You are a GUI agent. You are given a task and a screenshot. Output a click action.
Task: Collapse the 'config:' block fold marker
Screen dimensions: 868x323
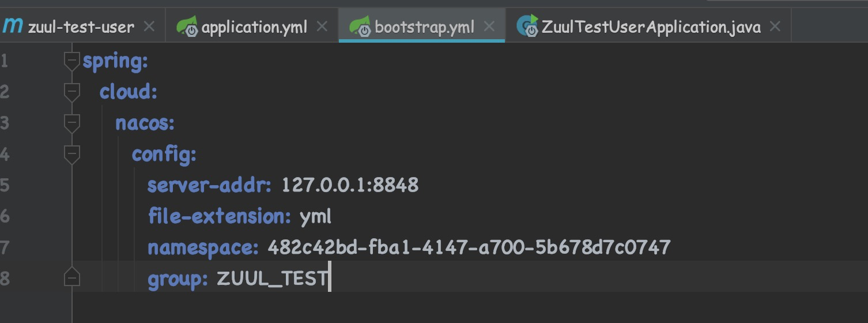(71, 154)
